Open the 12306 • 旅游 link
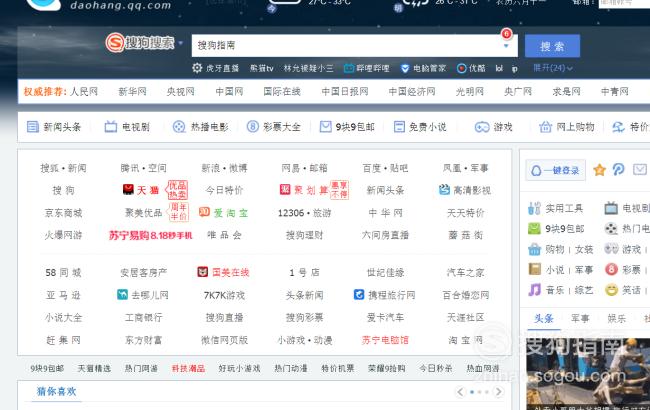650x410 pixels. point(304,213)
